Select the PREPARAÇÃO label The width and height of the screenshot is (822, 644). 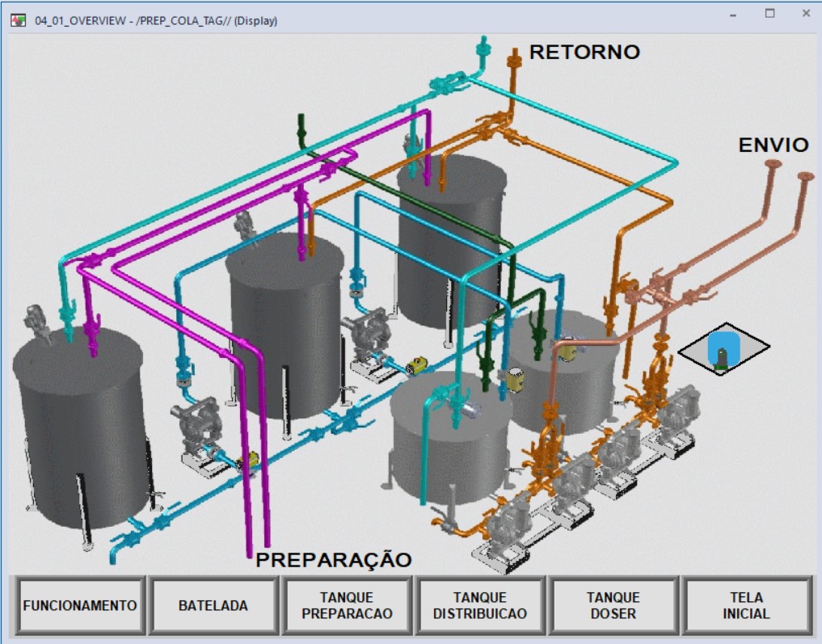334,560
